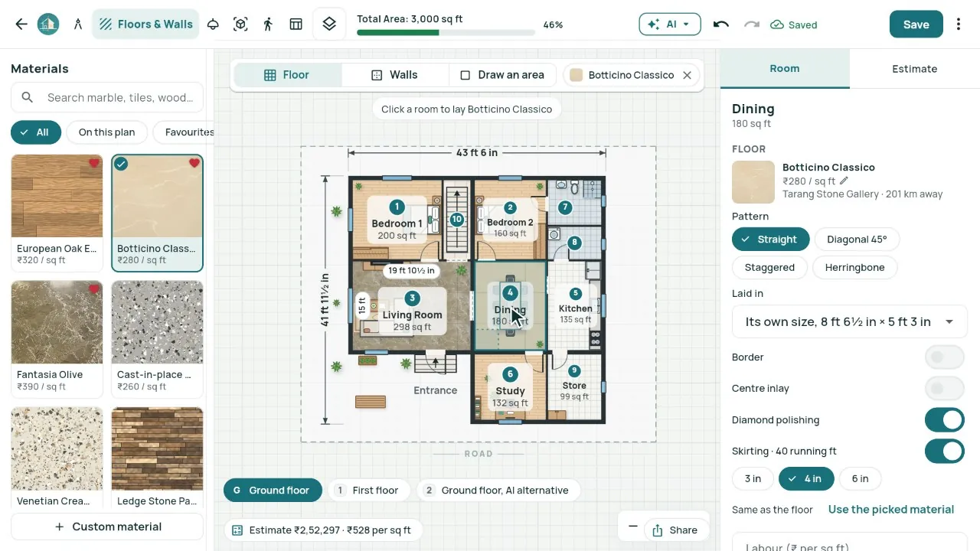Open Ground floor, AI alternative tab
Screen dimensions: 980x551
tap(498, 491)
